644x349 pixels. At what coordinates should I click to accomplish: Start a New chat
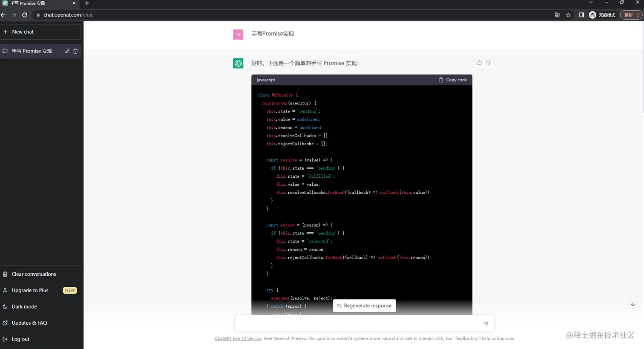pos(40,32)
